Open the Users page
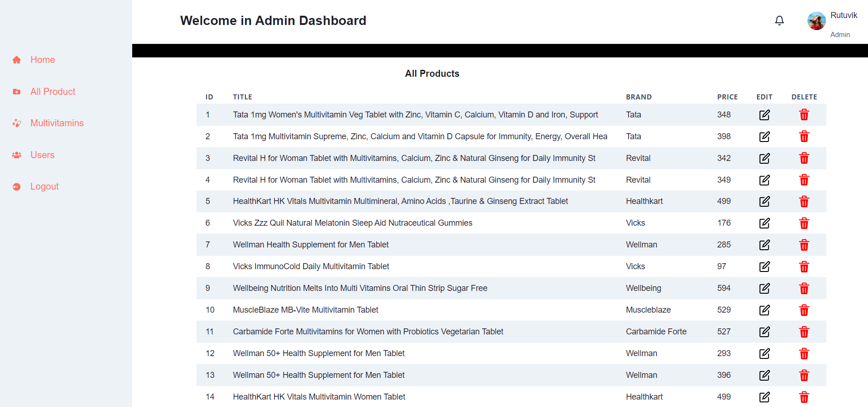Image resolution: width=868 pixels, height=407 pixels. coord(43,155)
